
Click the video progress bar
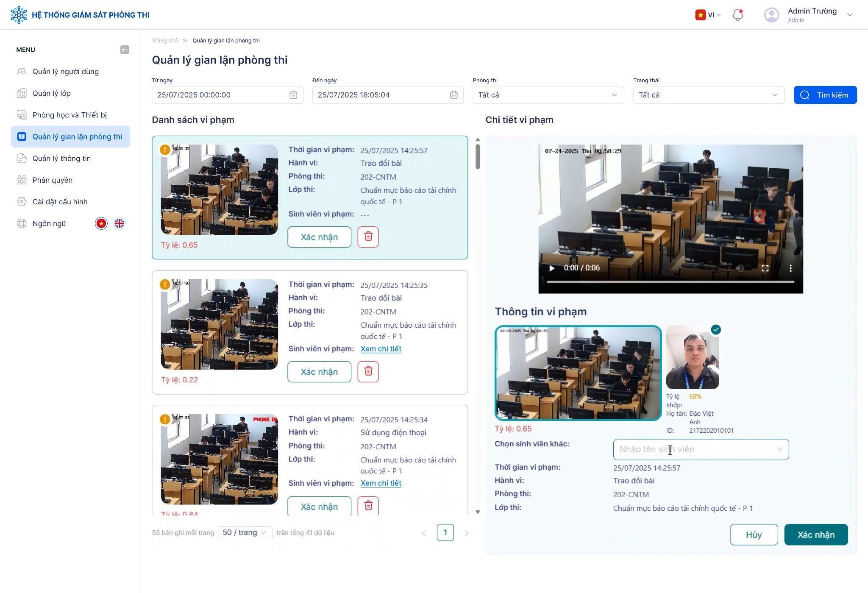(x=670, y=282)
